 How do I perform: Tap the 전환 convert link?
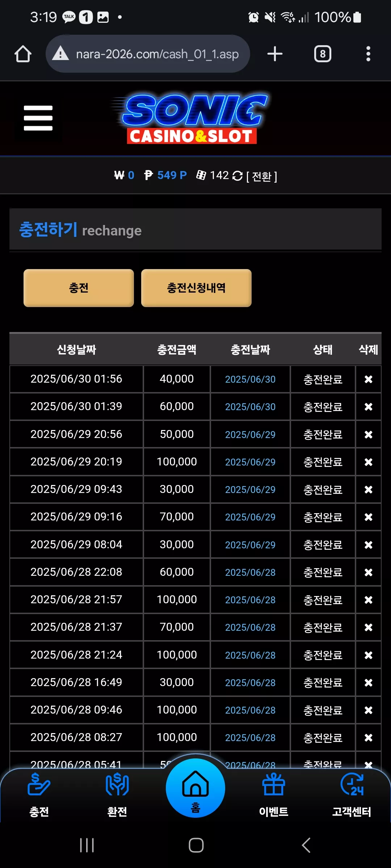pos(262,176)
